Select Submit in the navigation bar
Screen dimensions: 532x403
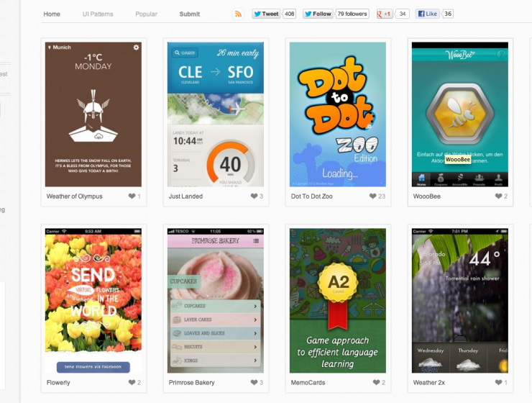190,14
